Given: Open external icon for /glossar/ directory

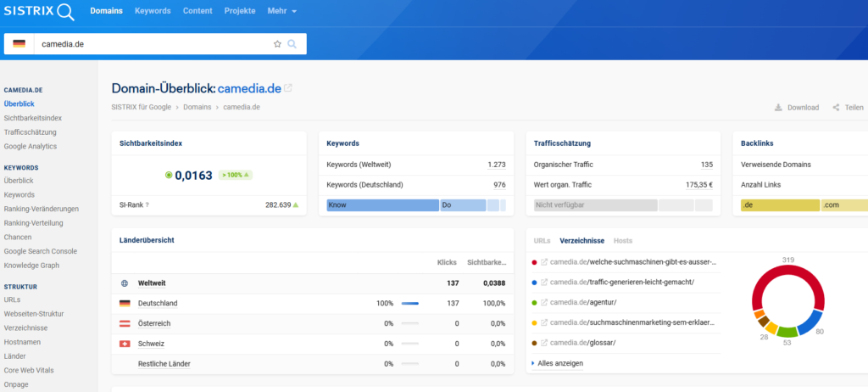Looking at the screenshot, I should click(544, 343).
